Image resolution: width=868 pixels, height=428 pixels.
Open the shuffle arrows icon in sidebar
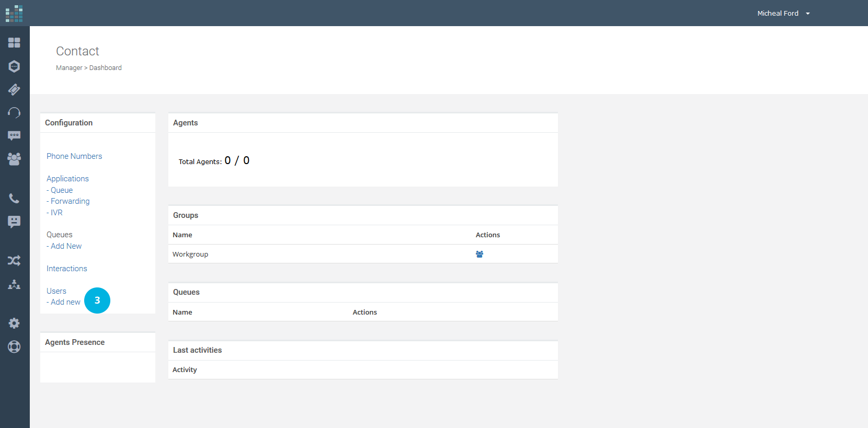pos(14,261)
